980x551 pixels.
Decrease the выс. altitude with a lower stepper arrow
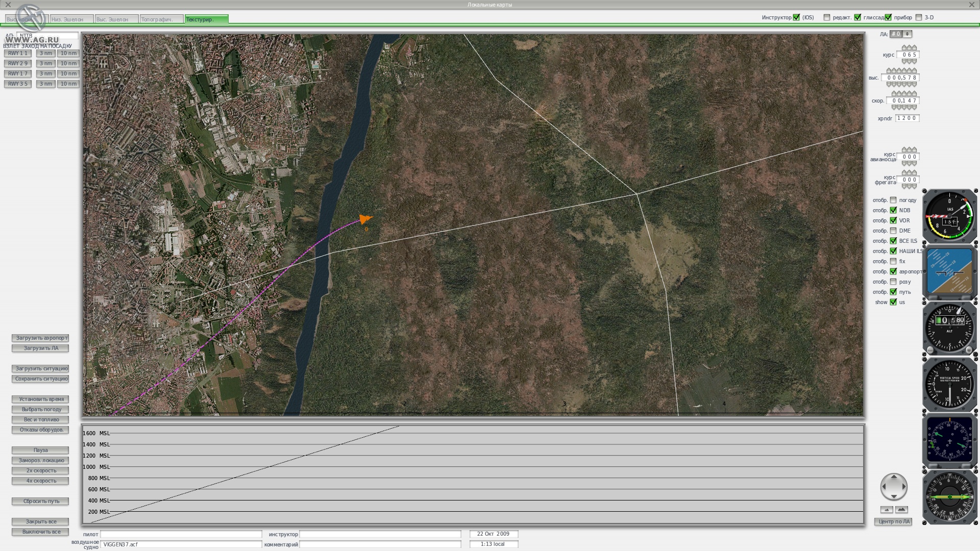[903, 84]
